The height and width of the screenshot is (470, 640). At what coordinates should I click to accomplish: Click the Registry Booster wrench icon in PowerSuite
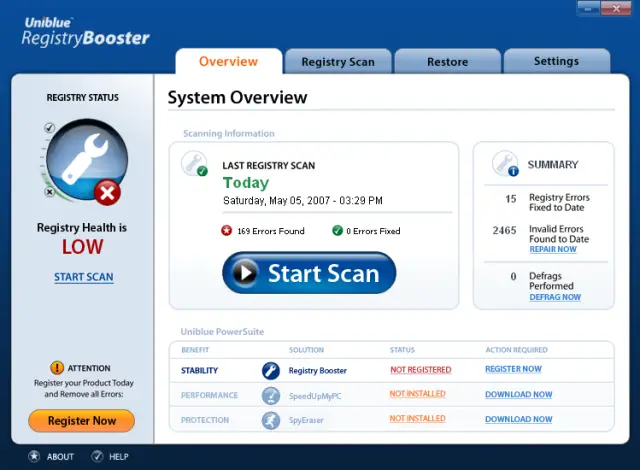[271, 371]
